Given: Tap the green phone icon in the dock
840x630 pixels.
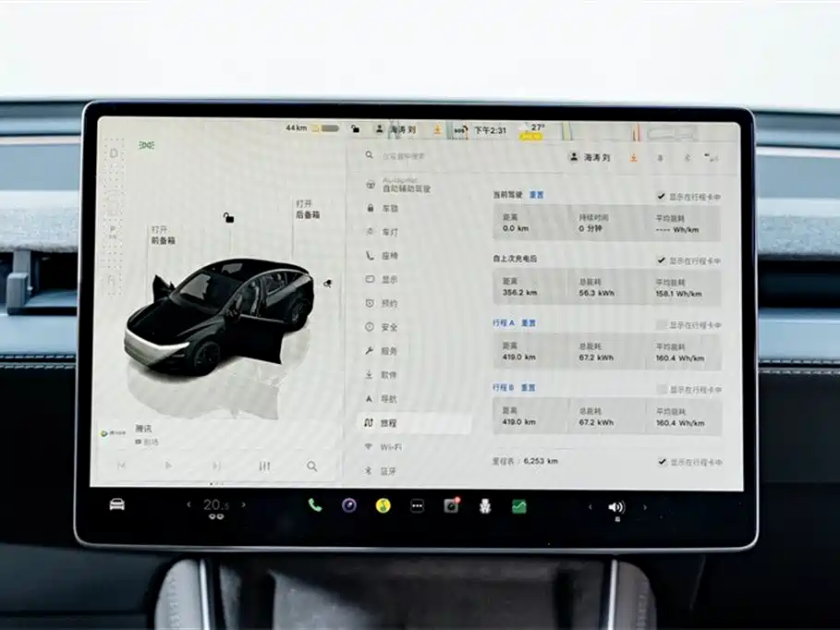Looking at the screenshot, I should point(314,507).
